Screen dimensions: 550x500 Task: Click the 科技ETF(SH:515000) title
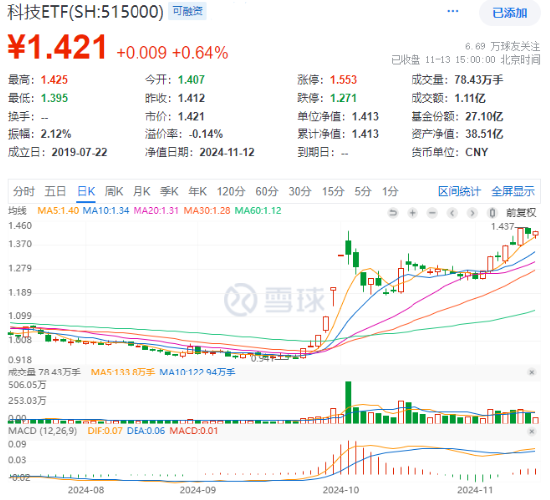(x=85, y=12)
